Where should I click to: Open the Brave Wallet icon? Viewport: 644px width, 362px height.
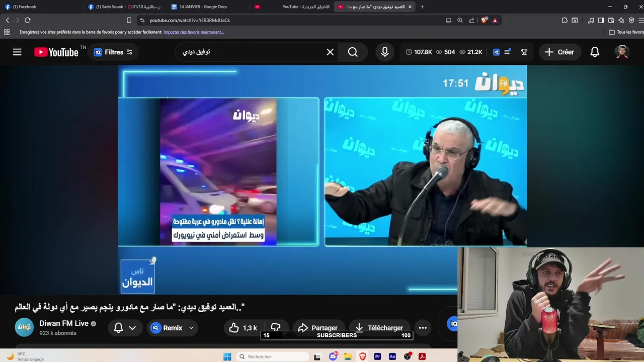(611, 20)
